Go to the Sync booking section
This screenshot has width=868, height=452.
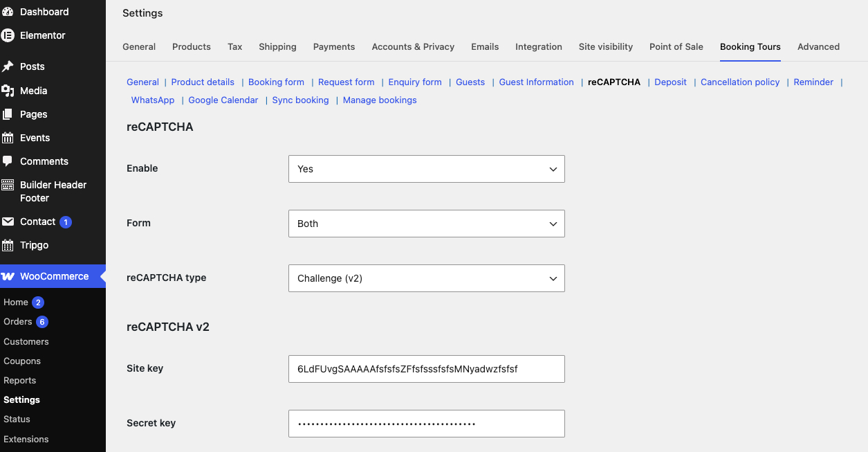click(300, 100)
